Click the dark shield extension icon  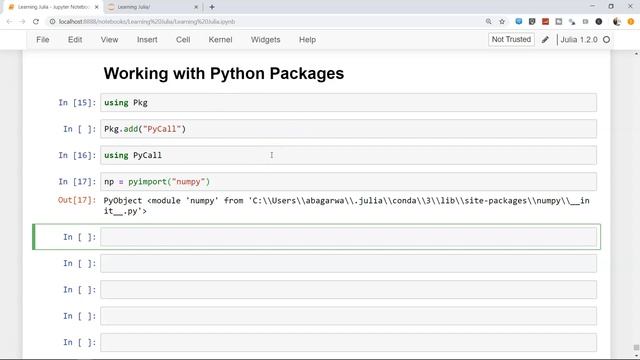pos(532,22)
